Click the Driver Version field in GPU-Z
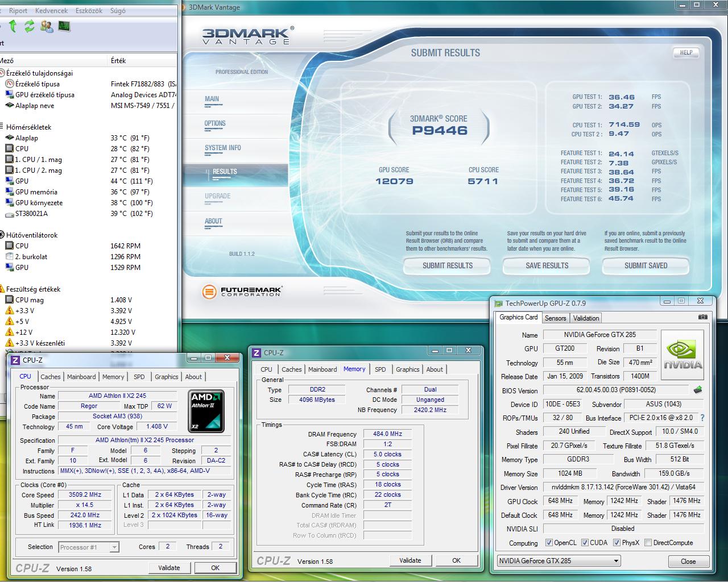The image size is (728, 582). tap(623, 487)
